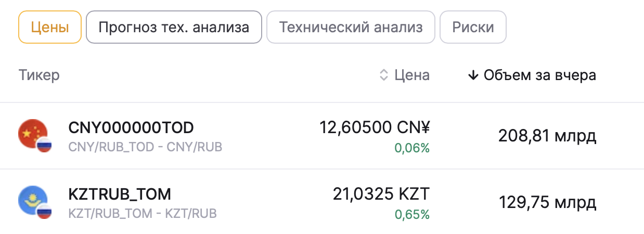
Task: Sort by Объем за вчера header
Action: (x=539, y=75)
